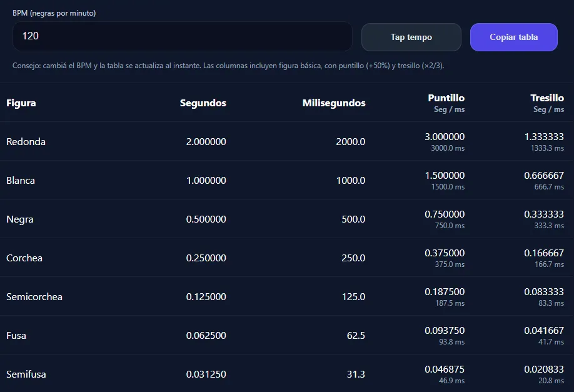Select Redonda milliseconds value 2000.0
The width and height of the screenshot is (574, 392).
pos(350,142)
